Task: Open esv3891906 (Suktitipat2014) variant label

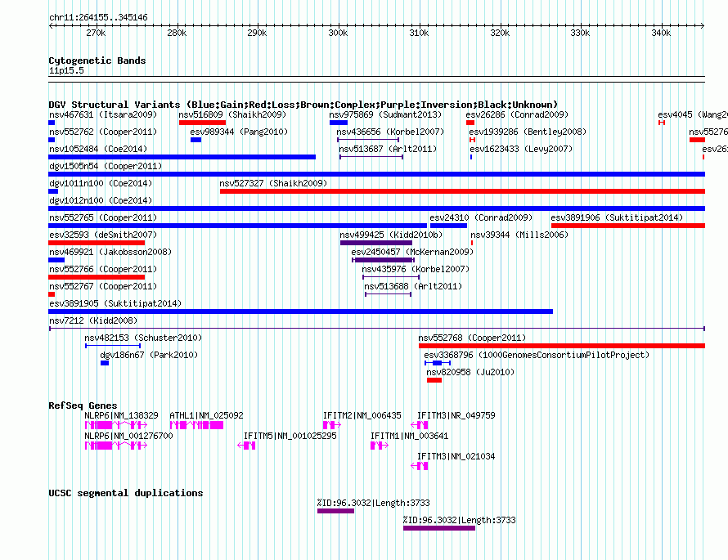Action: [x=617, y=217]
